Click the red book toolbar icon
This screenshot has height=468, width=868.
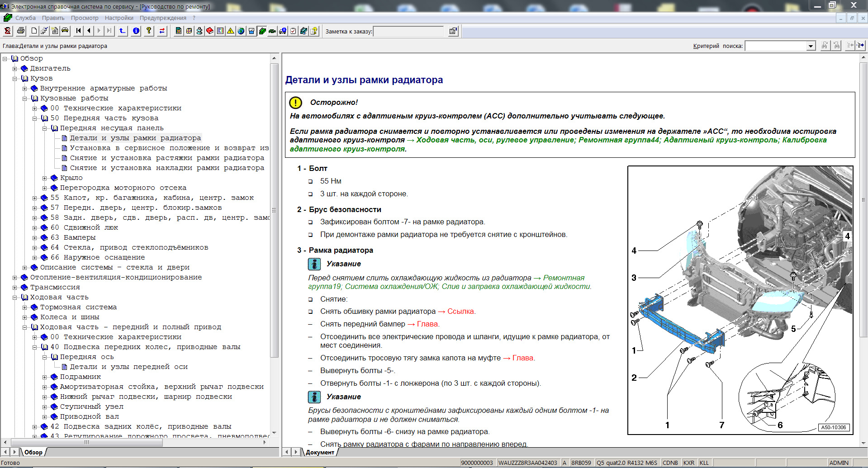(x=210, y=31)
